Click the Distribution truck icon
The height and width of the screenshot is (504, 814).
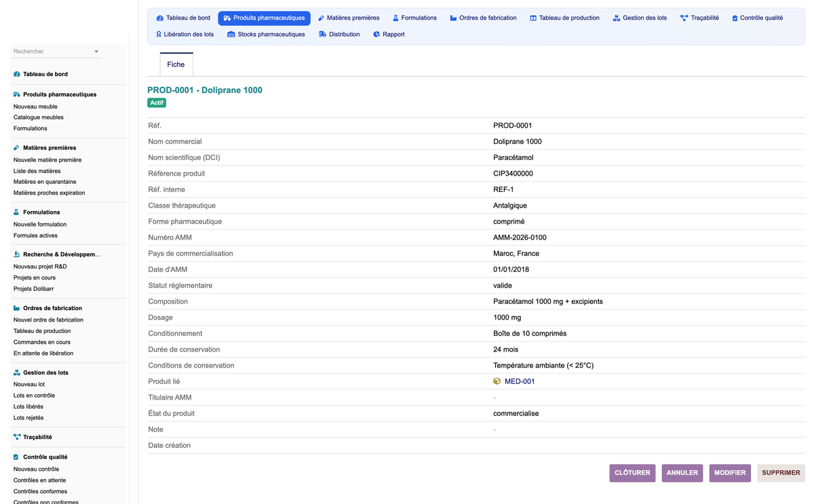click(x=322, y=35)
